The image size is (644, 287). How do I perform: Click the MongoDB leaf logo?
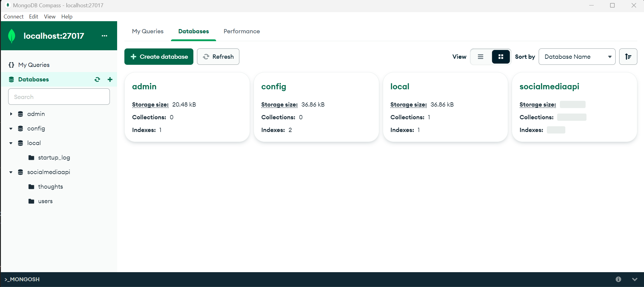[x=11, y=36]
